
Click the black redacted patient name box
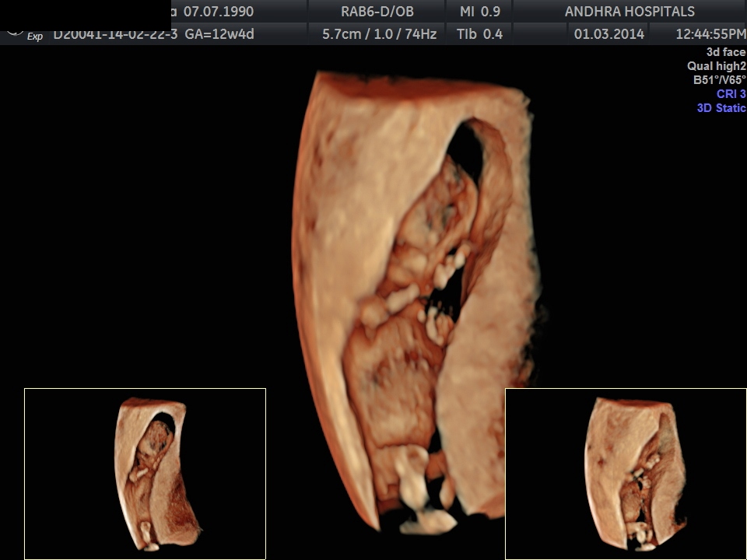pos(86,13)
